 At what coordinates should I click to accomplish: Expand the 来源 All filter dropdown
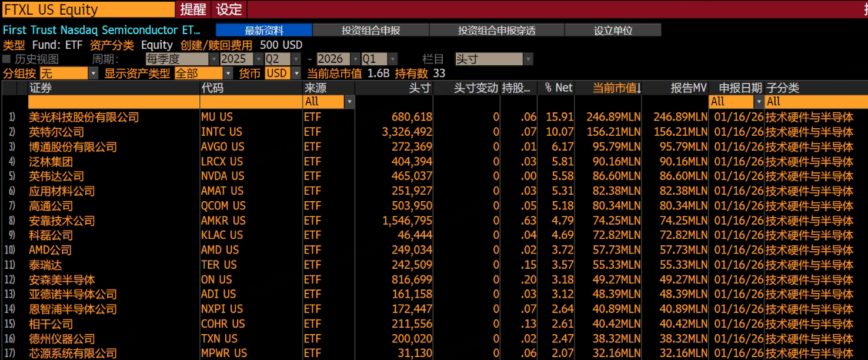click(x=349, y=102)
